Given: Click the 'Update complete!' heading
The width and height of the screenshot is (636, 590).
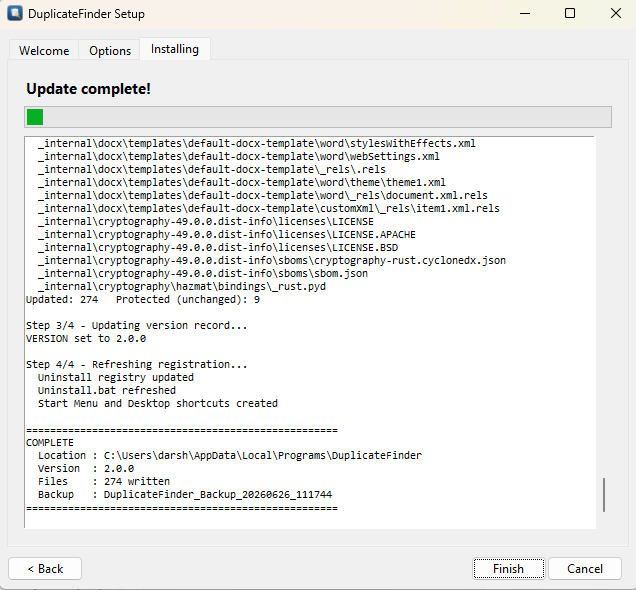Looking at the screenshot, I should pyautogui.click(x=88, y=89).
